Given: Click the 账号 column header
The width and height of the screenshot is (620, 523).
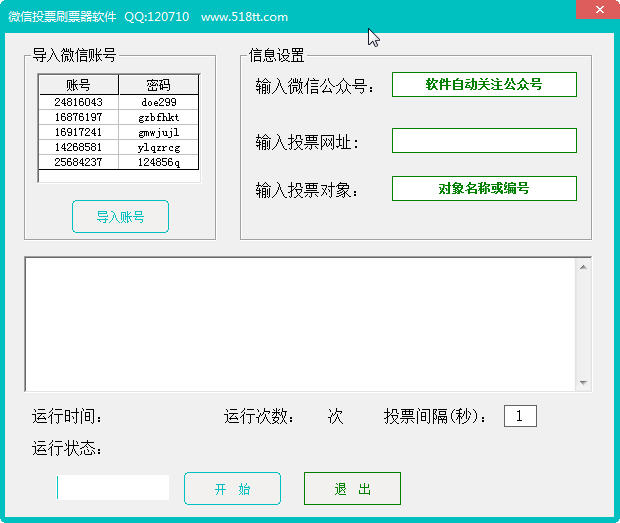Looking at the screenshot, I should coord(78,85).
